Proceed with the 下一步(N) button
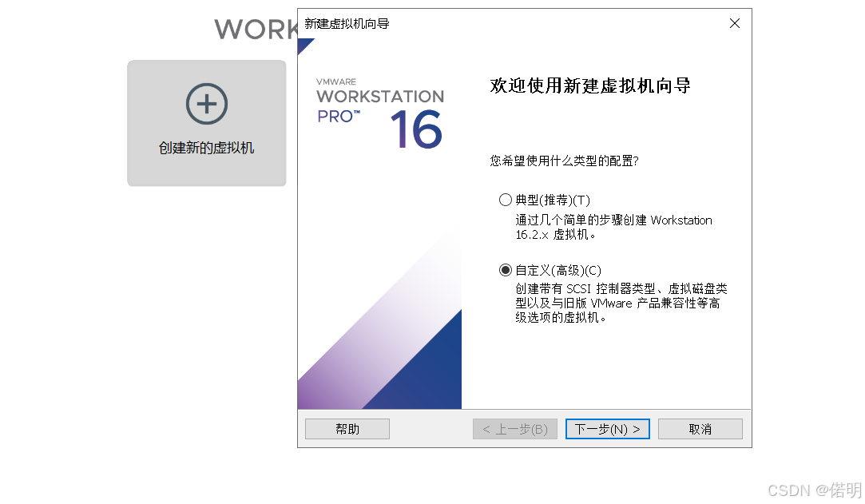This screenshot has height=504, width=865. 607,429
